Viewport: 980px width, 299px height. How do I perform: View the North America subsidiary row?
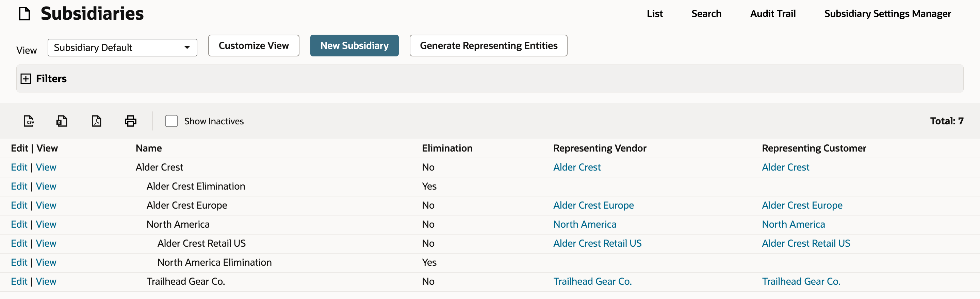pyautogui.click(x=46, y=224)
